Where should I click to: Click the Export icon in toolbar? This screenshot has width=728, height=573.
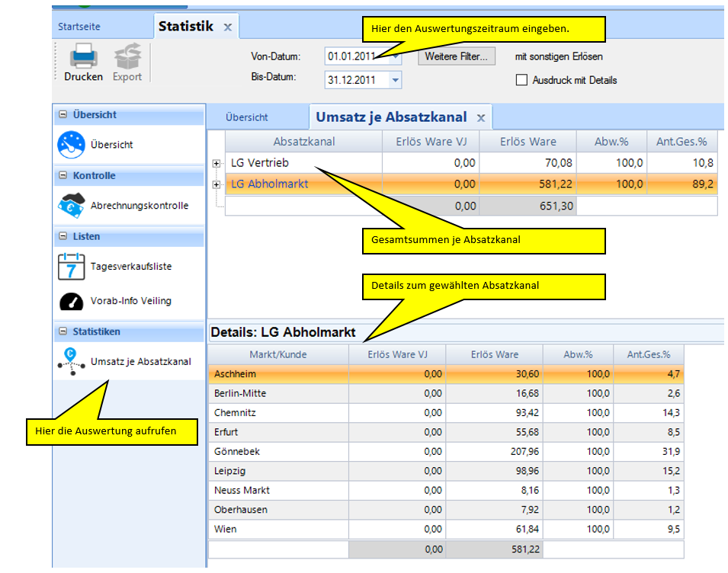coord(127,57)
